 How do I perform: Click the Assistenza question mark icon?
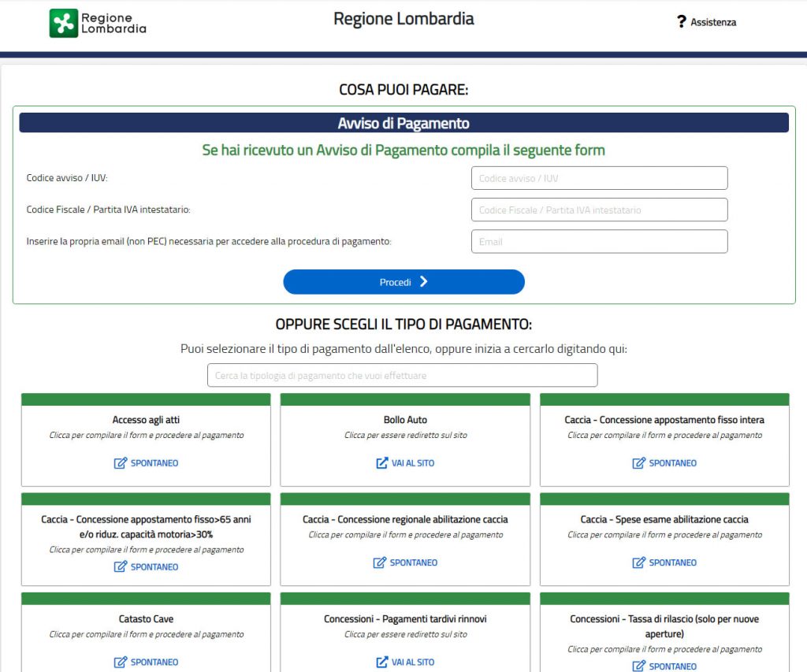tap(682, 21)
